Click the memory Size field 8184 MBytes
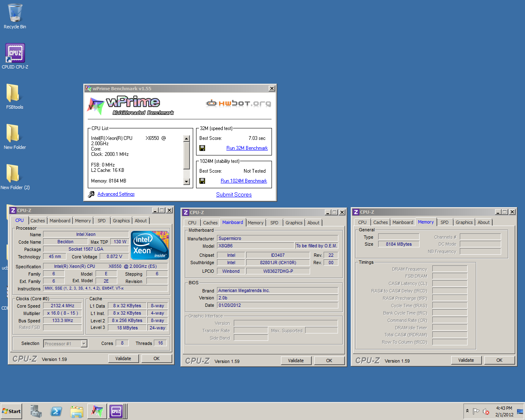The width and height of the screenshot is (525, 420). coord(399,244)
